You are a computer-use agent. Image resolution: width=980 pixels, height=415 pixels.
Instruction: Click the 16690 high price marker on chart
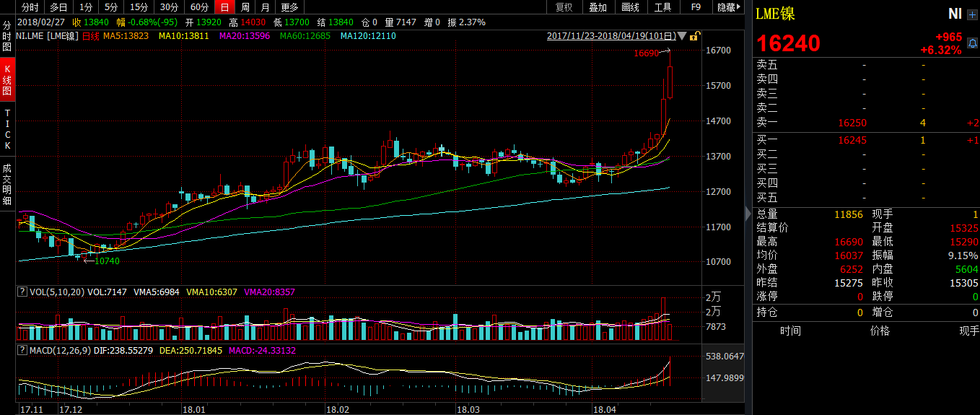click(646, 53)
